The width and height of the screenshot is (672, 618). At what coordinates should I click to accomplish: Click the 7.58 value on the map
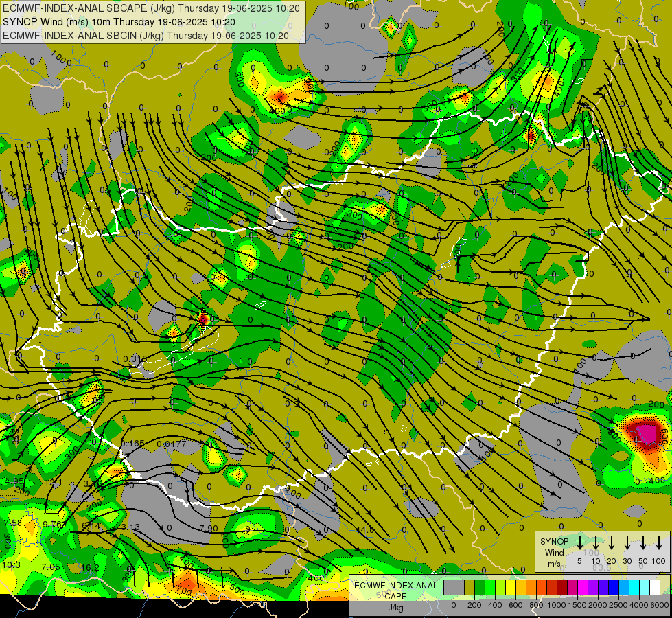(x=13, y=523)
